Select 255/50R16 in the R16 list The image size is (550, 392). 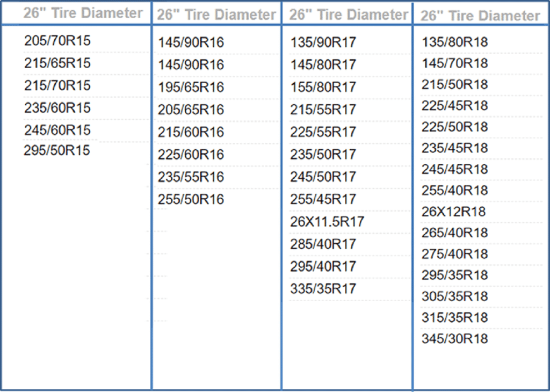pos(191,200)
